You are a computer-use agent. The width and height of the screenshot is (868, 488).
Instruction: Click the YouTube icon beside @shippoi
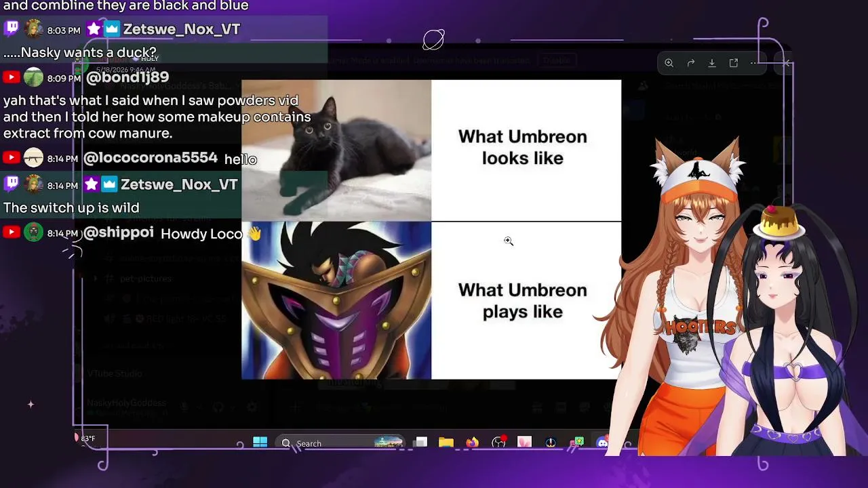[12, 232]
